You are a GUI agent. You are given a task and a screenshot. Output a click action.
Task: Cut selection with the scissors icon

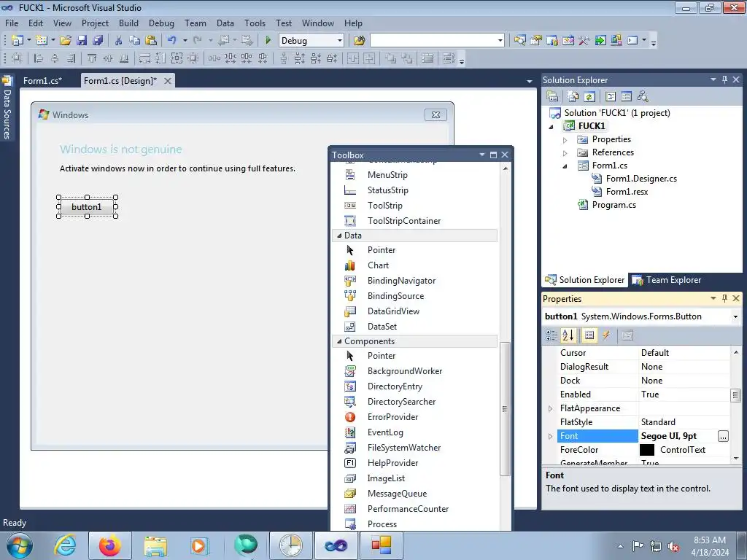119,41
